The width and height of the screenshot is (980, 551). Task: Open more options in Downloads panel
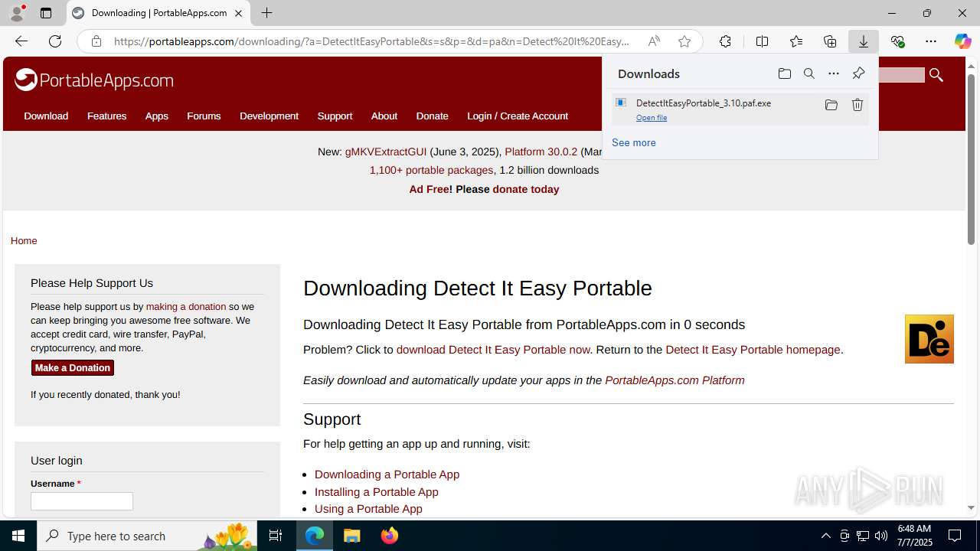coord(834,73)
